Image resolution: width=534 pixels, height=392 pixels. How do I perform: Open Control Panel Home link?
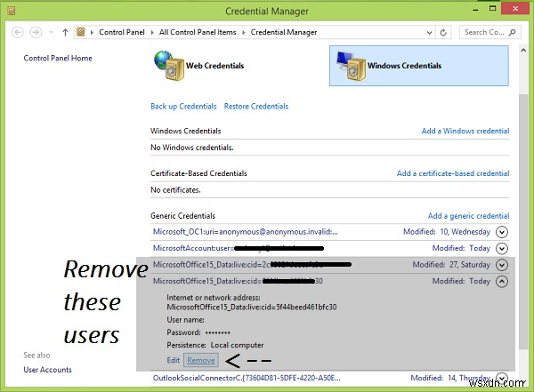[x=58, y=58]
